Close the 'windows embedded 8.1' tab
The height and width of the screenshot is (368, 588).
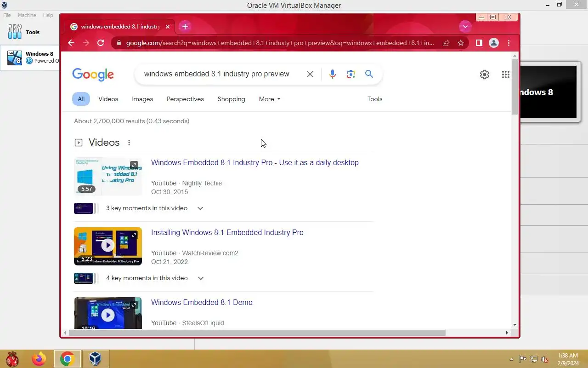pyautogui.click(x=168, y=27)
